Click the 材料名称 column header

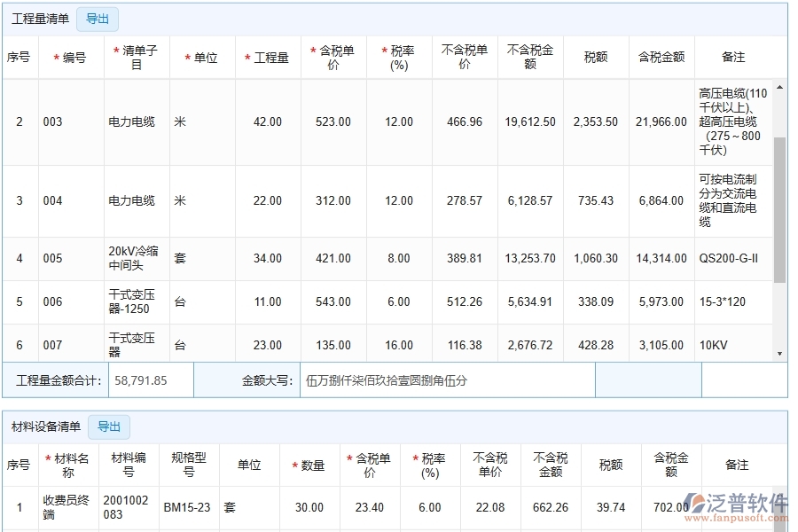[x=68, y=465]
